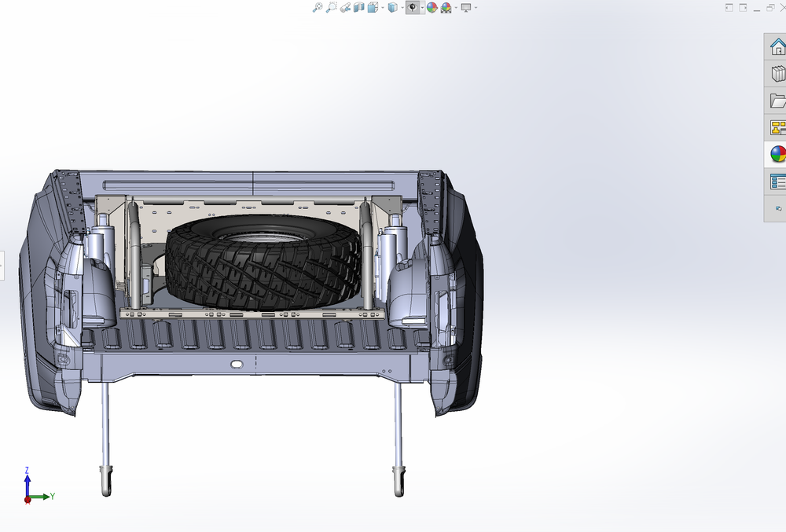Open SOLIDWORKS Resources home tab
786x532 pixels.
coord(777,46)
